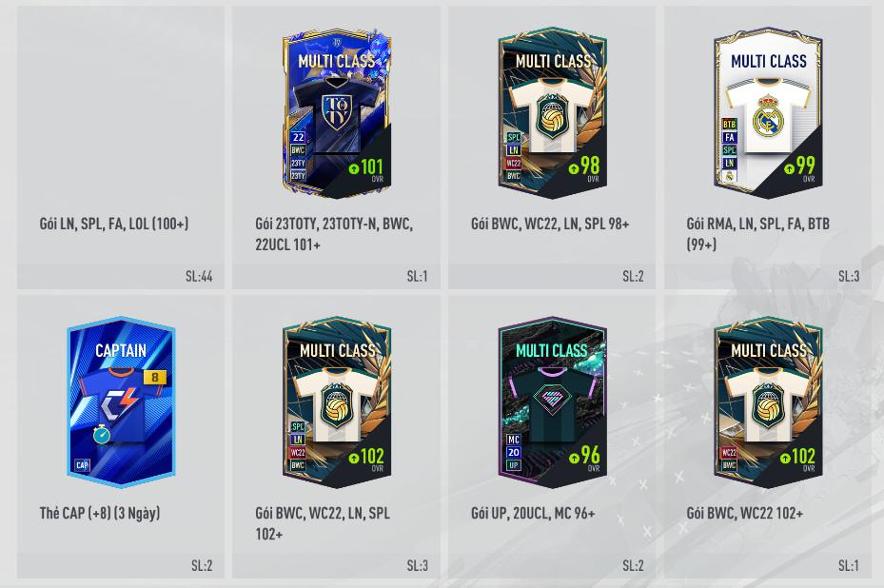This screenshot has height=588, width=884.
Task: Select the Gói RMA, LN, SPL, FA, BTB (99+) title
Action: pyautogui.click(x=757, y=234)
